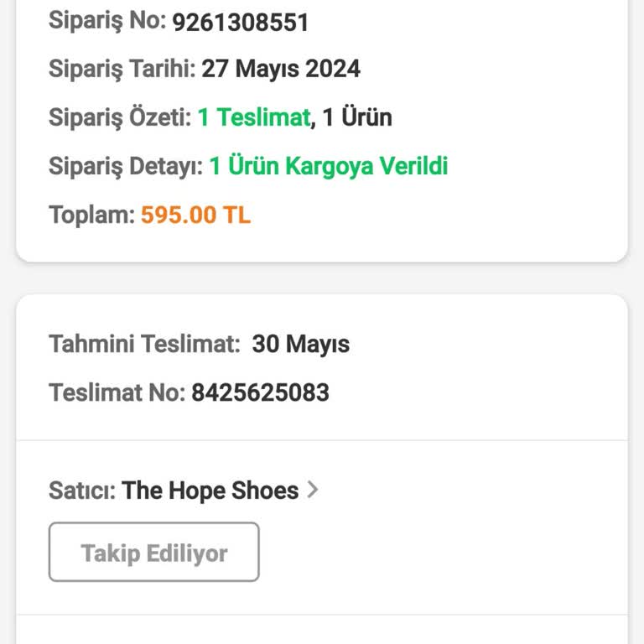This screenshot has width=644, height=644.
Task: Click empty area below Takip Ediliyor button
Action: [x=419, y=597]
